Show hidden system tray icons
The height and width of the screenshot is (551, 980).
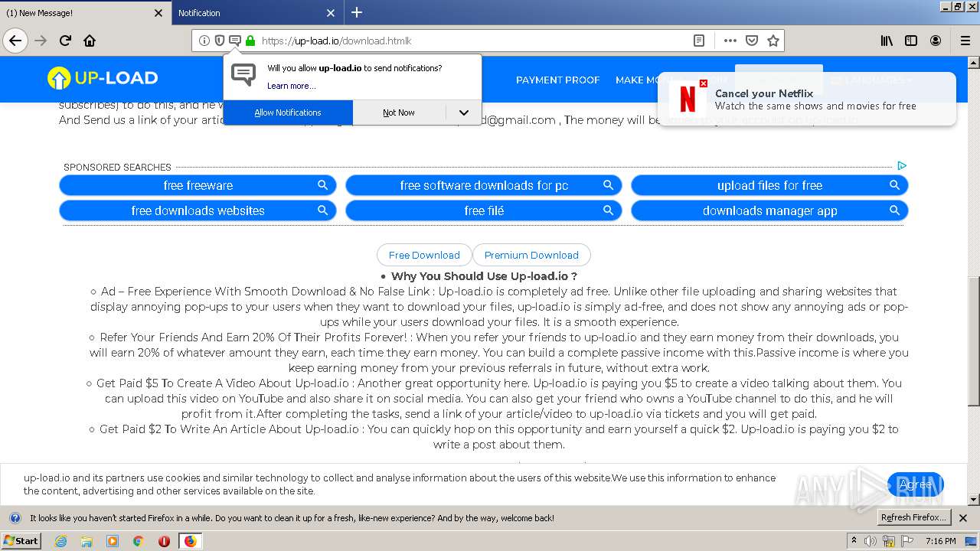[x=854, y=541]
